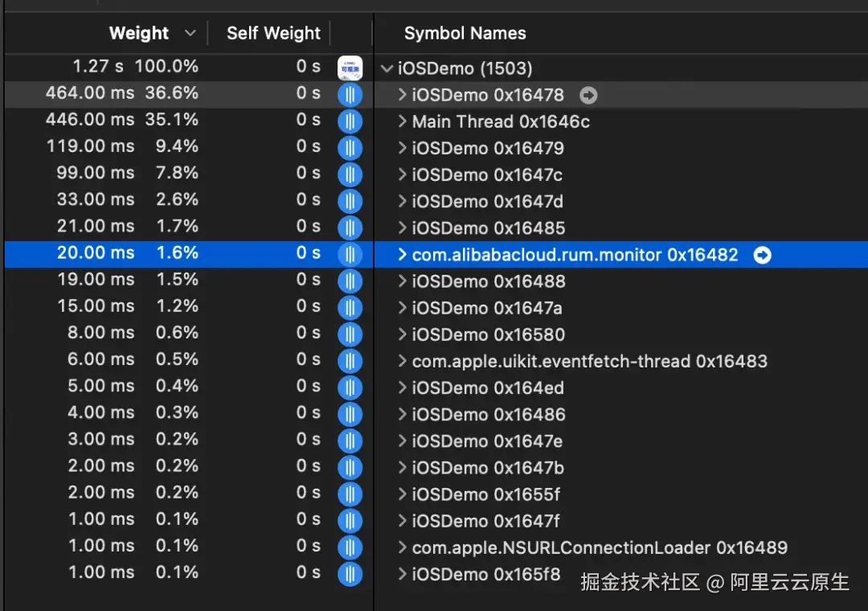
Task: Expand com.apple.NSURLConnectionLoader 0x16489 thread
Action: coord(402,547)
